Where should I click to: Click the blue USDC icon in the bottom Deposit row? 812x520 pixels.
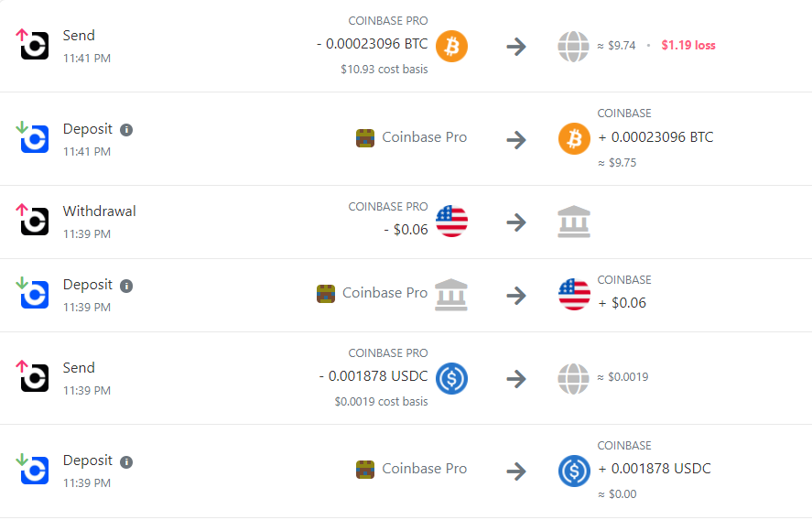[574, 471]
